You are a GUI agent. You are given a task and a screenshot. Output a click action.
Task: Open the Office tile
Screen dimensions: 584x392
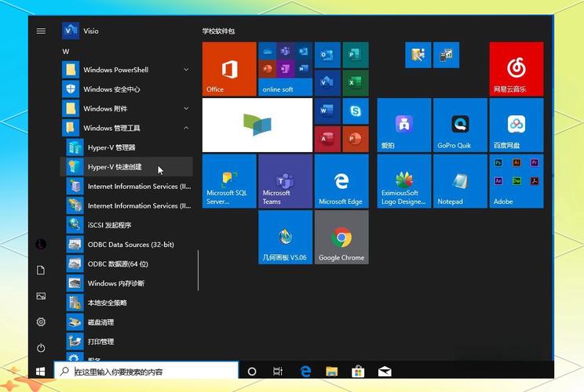coord(229,69)
